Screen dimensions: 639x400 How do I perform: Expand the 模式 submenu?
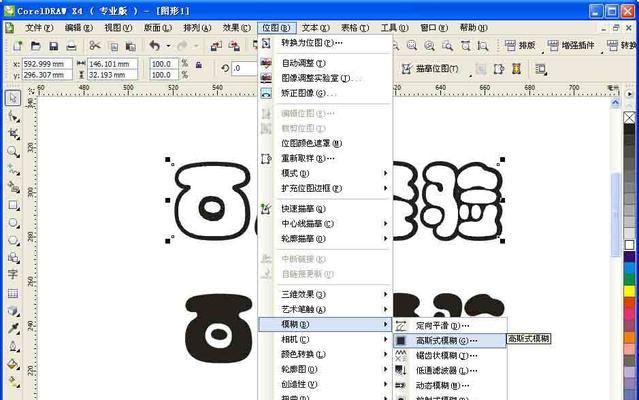[325, 173]
